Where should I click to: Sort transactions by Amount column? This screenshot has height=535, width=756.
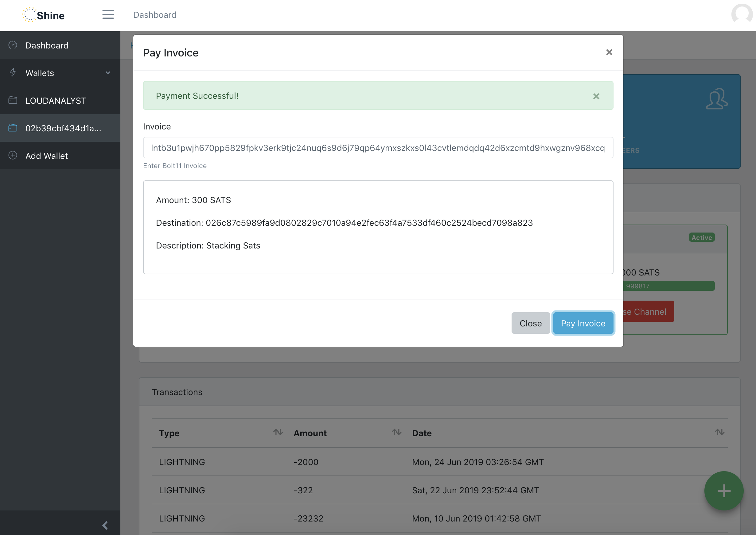click(x=396, y=432)
